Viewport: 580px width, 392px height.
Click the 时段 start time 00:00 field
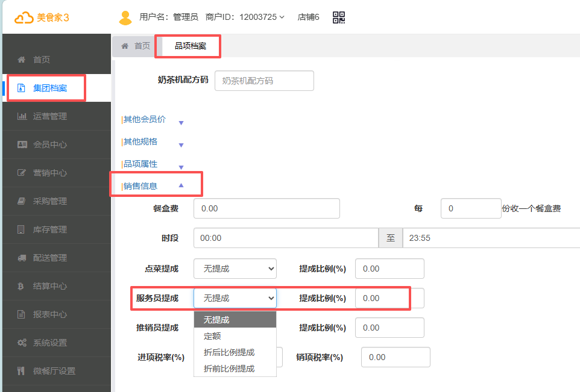286,238
